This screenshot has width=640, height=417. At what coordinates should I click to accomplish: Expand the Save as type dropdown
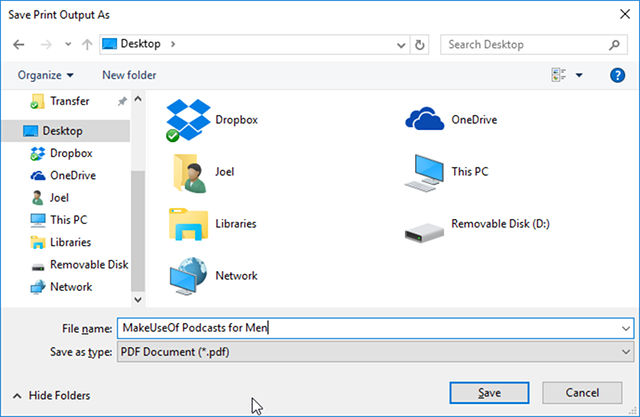625,351
